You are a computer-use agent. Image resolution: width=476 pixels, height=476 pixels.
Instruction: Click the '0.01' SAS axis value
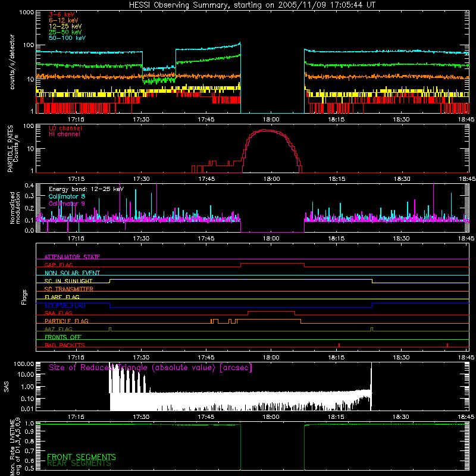click(x=27, y=409)
